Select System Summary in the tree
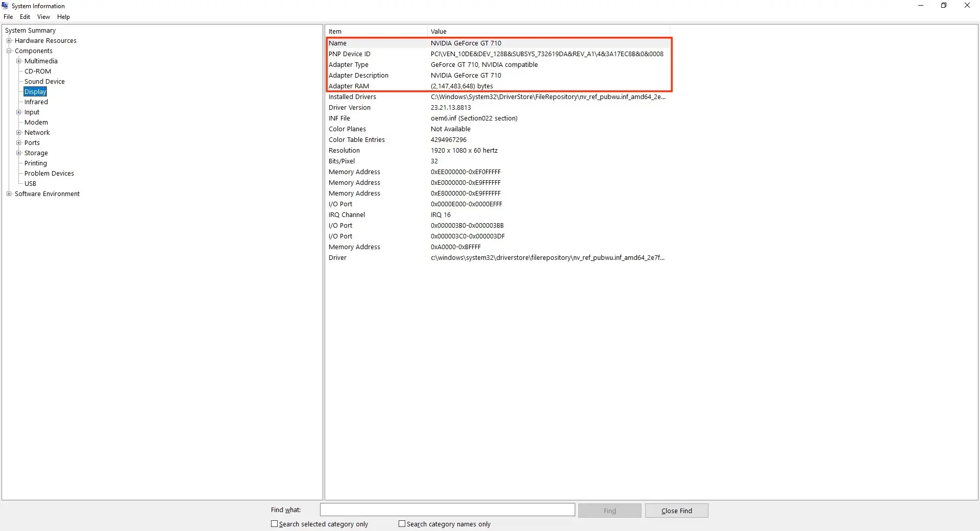The width and height of the screenshot is (980, 531). coord(30,31)
